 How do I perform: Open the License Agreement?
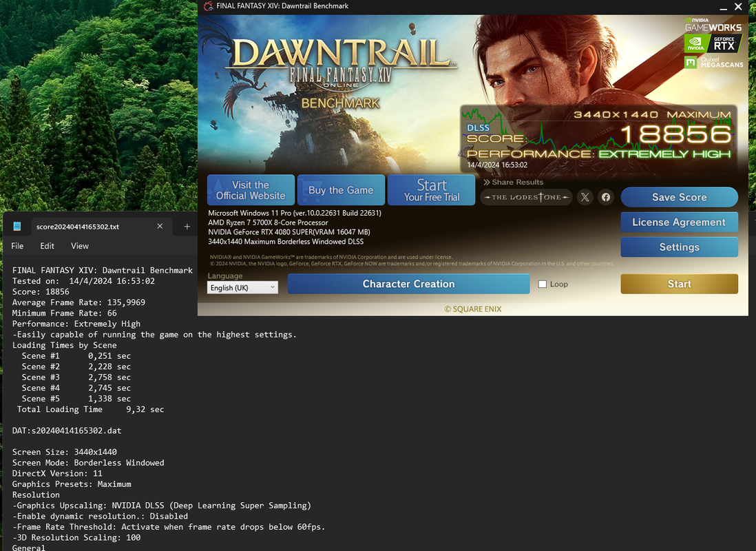[680, 222]
